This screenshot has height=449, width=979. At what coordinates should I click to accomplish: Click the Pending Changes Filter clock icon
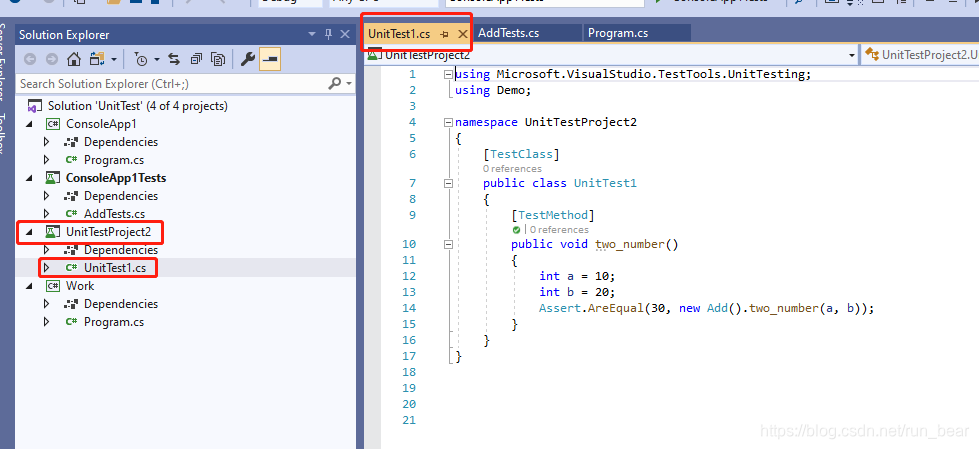pos(142,60)
